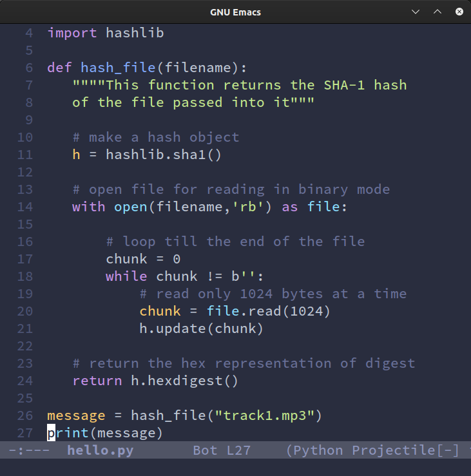Click 'h.hexdigest()' on line 24
This screenshot has width=471, height=476.
pos(185,381)
